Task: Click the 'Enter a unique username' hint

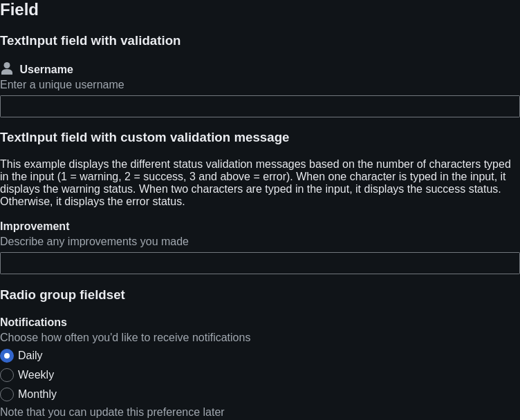Action: pyautogui.click(x=62, y=85)
